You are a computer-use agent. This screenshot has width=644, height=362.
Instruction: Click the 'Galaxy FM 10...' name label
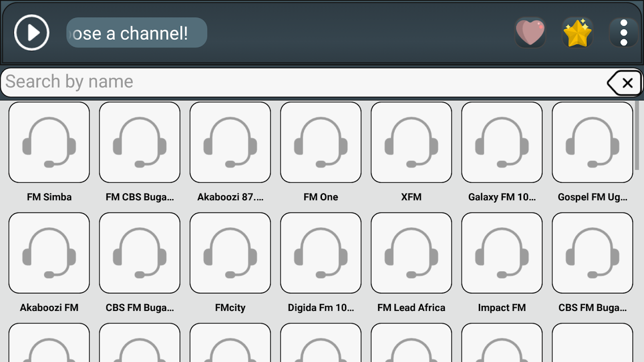(x=502, y=197)
